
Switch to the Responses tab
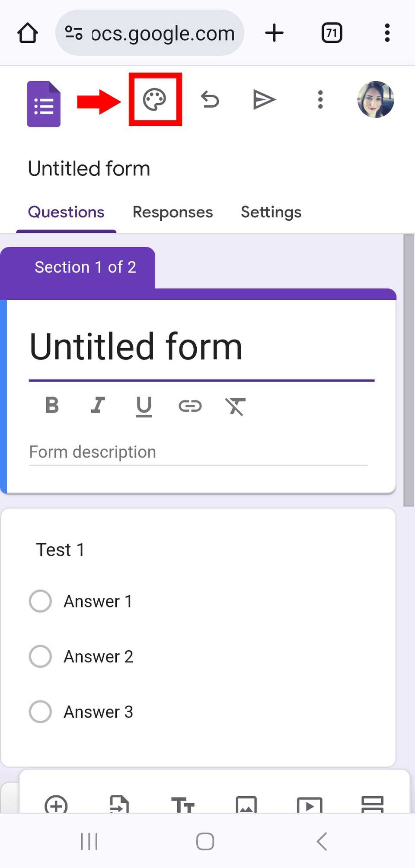[x=172, y=212]
